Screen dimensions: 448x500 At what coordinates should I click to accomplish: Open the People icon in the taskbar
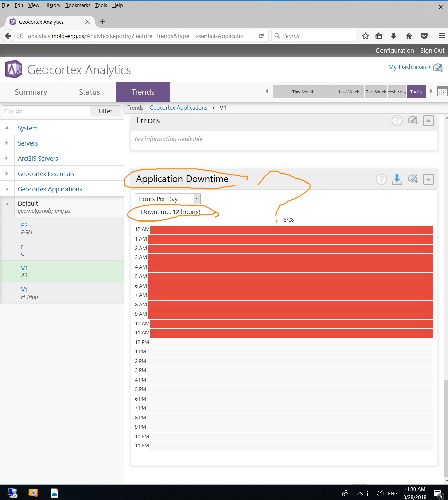tap(345, 493)
